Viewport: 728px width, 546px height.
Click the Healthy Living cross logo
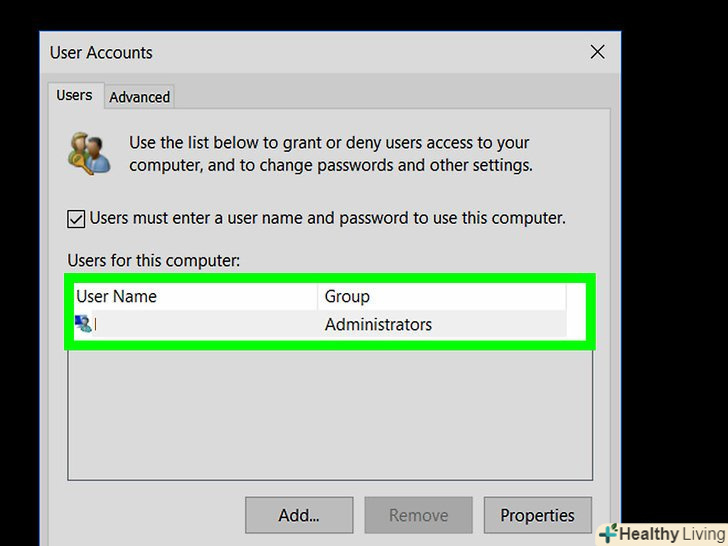point(608,533)
